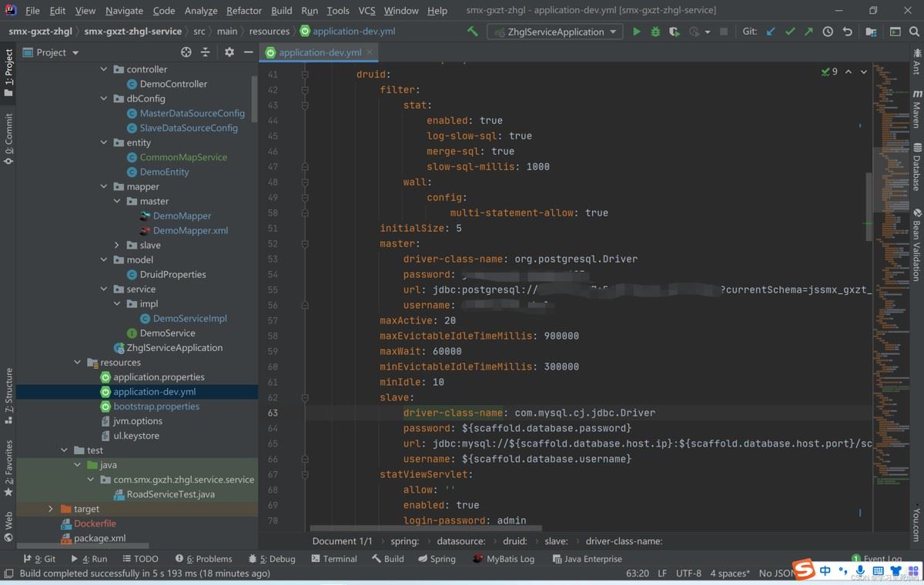Open the Project panel settings gear

pos(229,52)
